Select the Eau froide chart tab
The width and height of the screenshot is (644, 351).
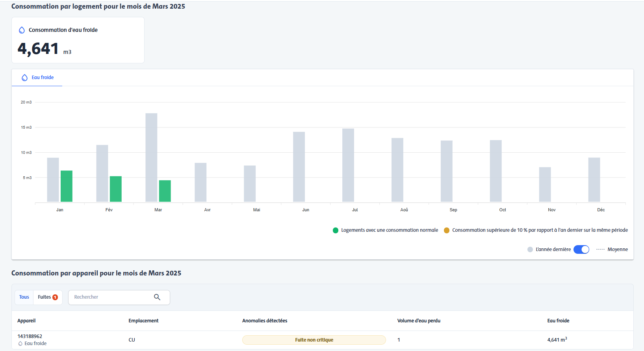pyautogui.click(x=37, y=78)
